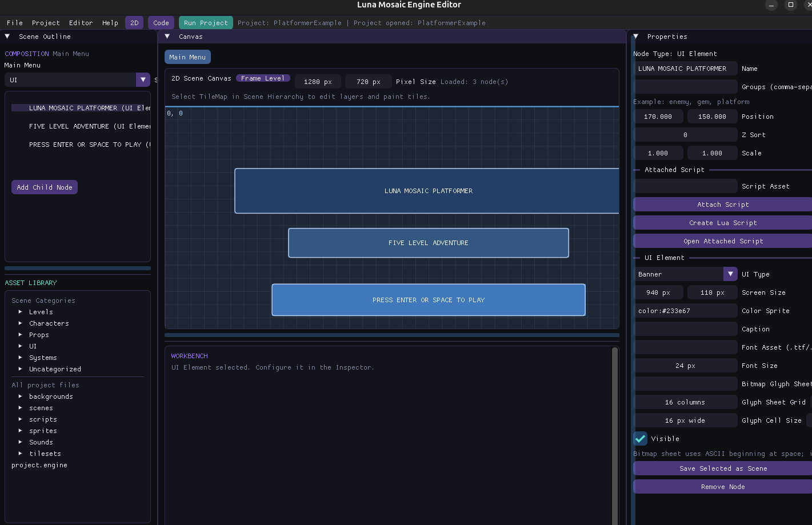Click the Create Lua Script button
This screenshot has width=812, height=525.
(723, 223)
